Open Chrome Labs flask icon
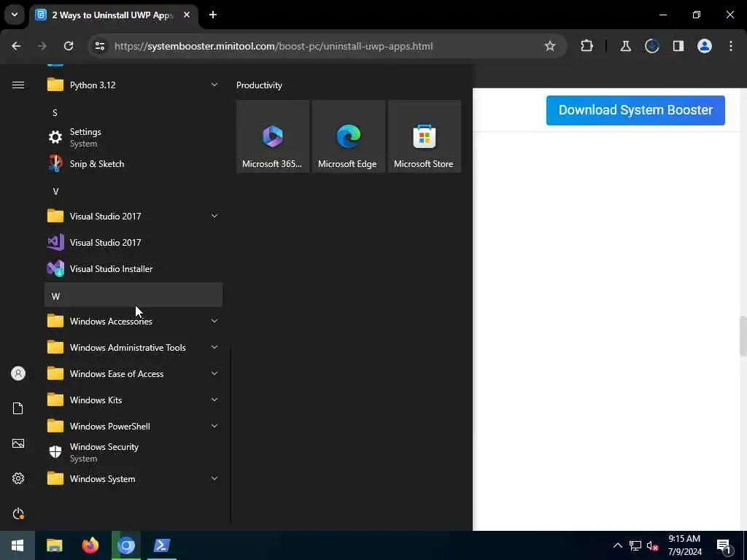The image size is (747, 560). pos(625,46)
